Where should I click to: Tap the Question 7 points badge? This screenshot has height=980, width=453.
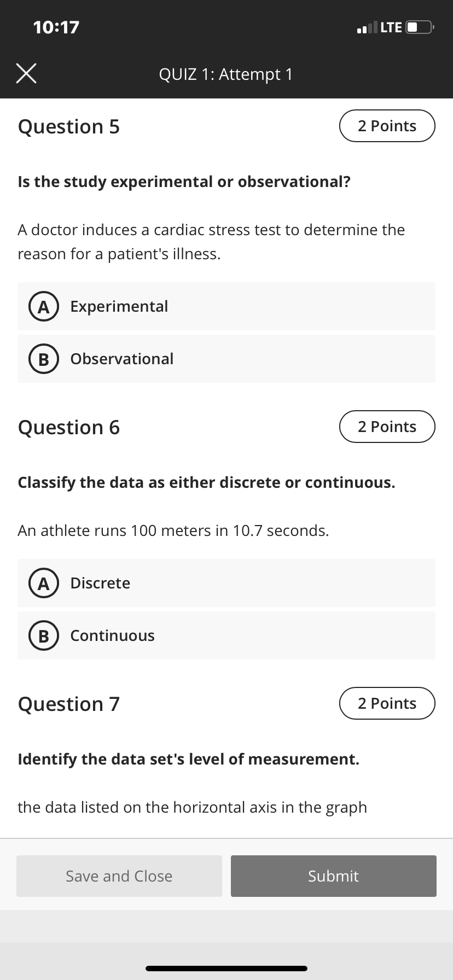[x=387, y=703]
